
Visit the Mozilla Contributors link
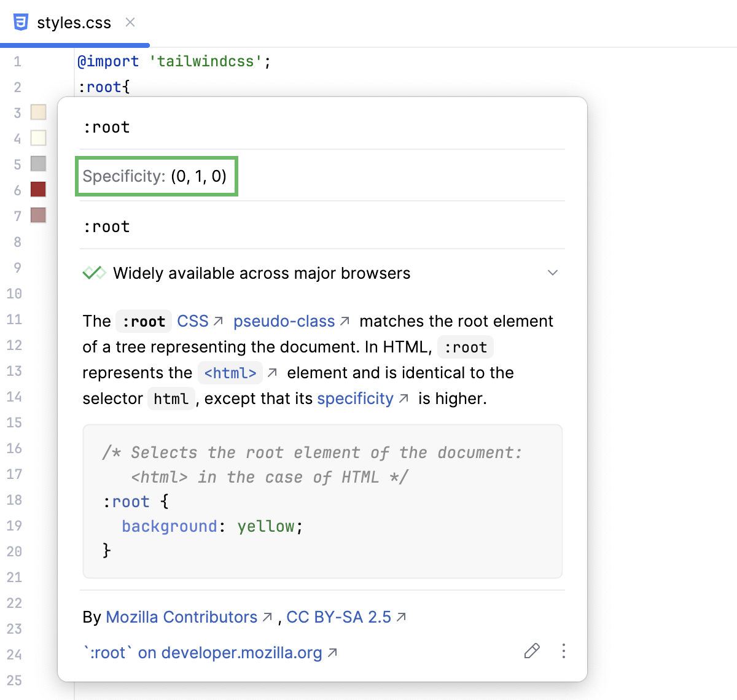[181, 616]
